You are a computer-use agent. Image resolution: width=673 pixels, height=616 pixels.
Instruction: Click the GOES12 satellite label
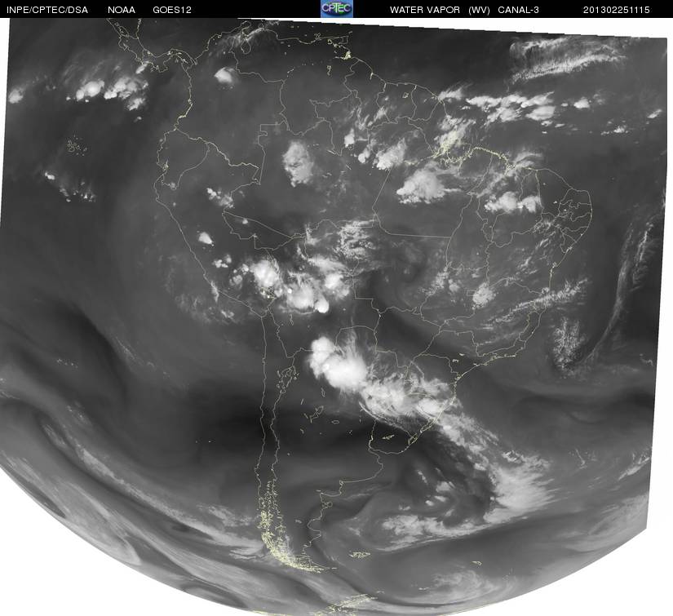click(x=172, y=10)
